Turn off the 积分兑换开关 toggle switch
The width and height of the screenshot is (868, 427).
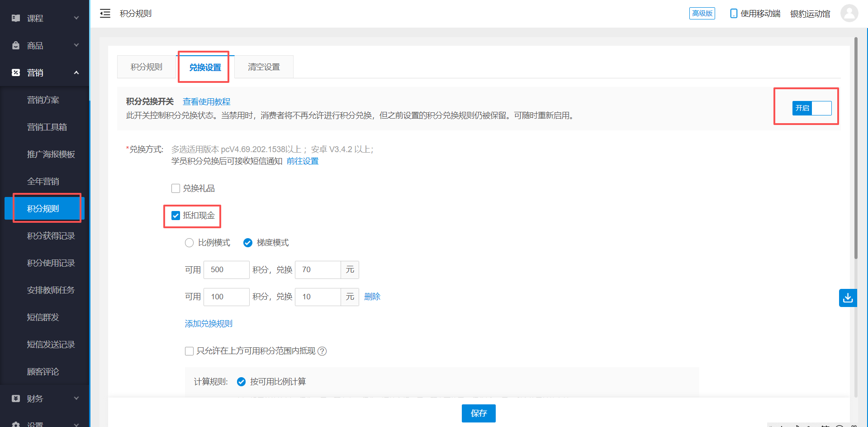point(812,108)
